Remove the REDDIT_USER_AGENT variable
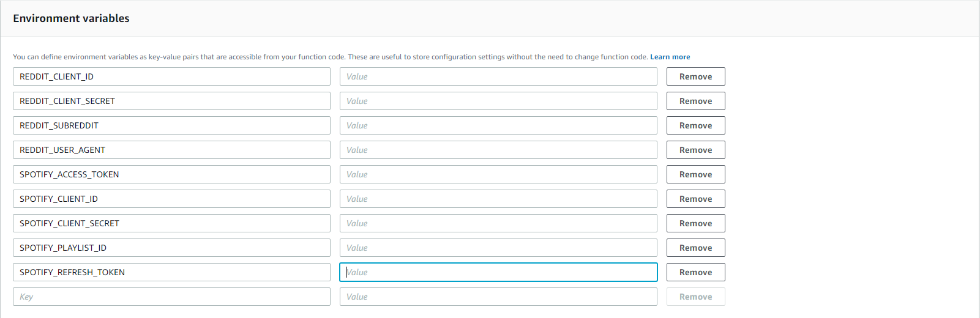Screen dimensions: 980x318 (695, 150)
